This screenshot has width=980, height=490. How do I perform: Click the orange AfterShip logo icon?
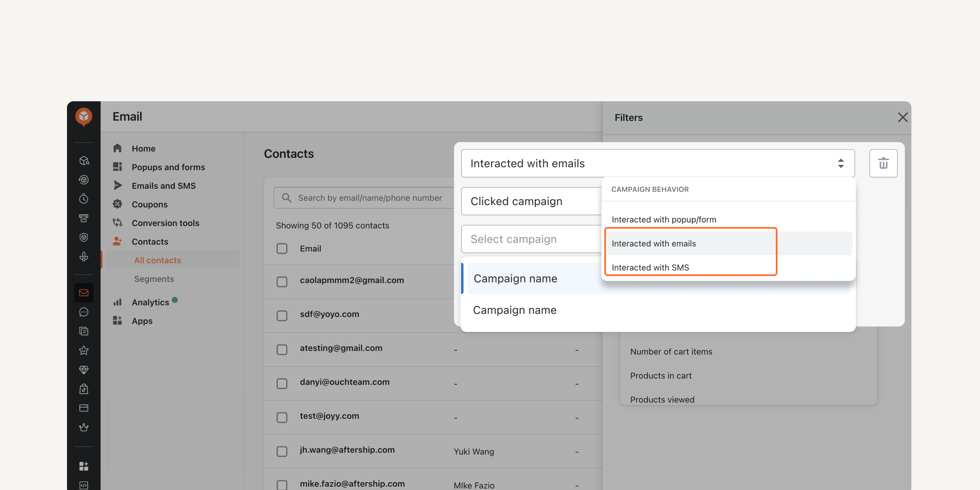pos(84,117)
